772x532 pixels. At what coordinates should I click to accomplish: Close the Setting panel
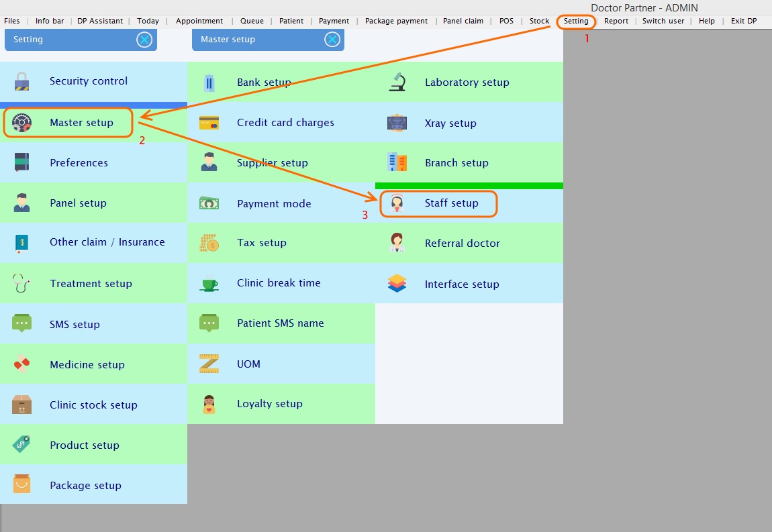pos(144,40)
